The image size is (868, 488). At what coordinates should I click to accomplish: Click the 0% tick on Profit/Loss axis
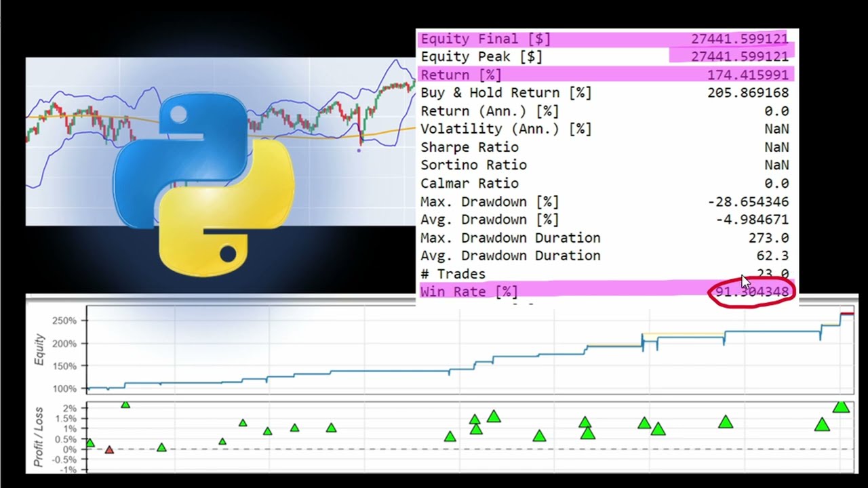click(x=70, y=449)
